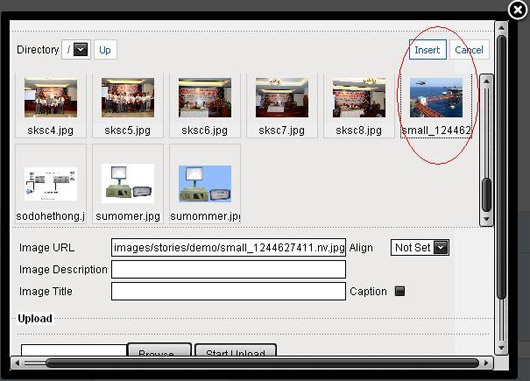Click the Image URL text field

228,247
